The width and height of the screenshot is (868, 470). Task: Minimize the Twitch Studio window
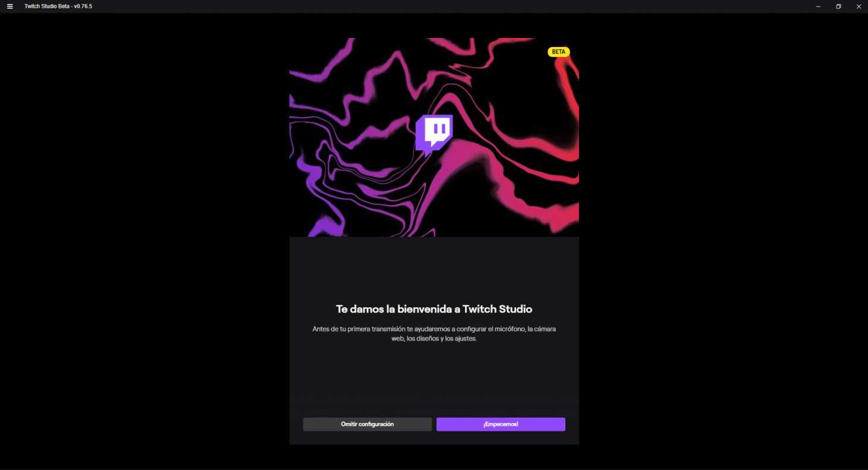[x=818, y=7]
